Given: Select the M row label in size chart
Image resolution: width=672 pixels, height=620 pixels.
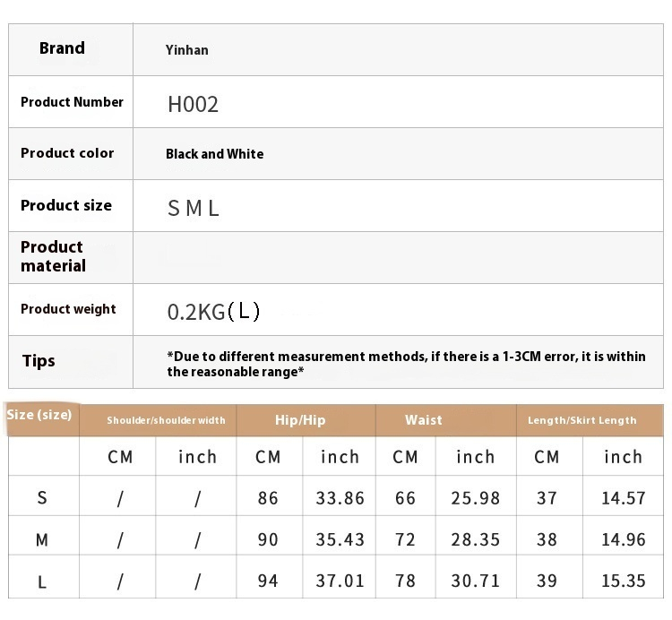Looking at the screenshot, I should (x=42, y=540).
